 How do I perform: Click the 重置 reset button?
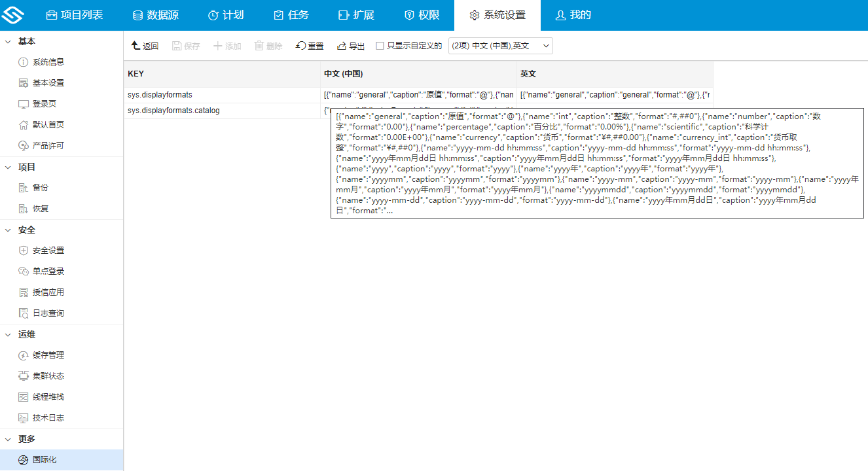tap(310, 46)
